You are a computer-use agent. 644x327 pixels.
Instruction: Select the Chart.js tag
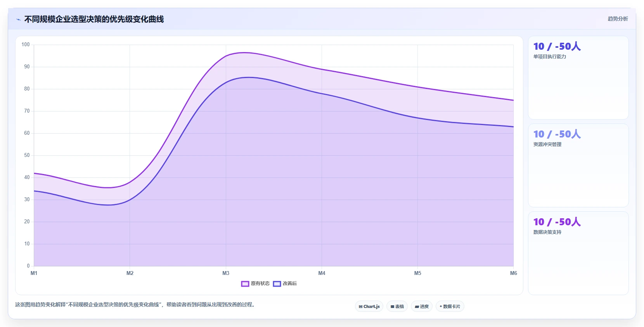coord(369,306)
